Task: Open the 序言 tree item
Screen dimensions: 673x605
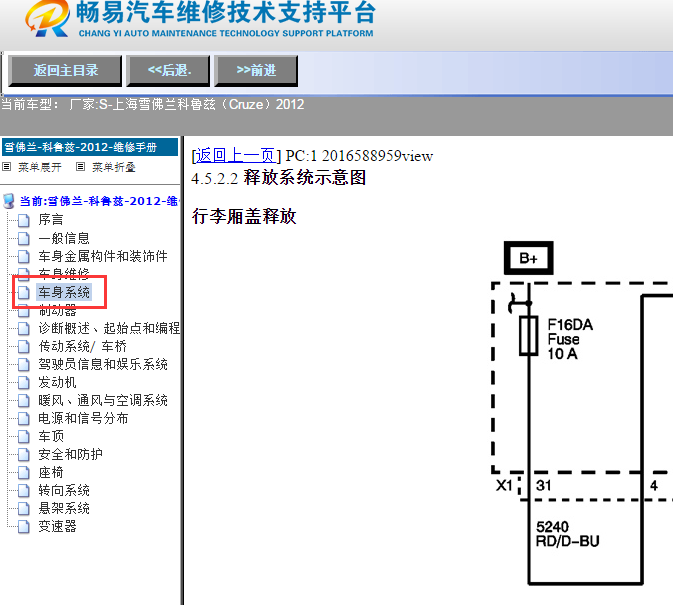Action: click(x=51, y=220)
